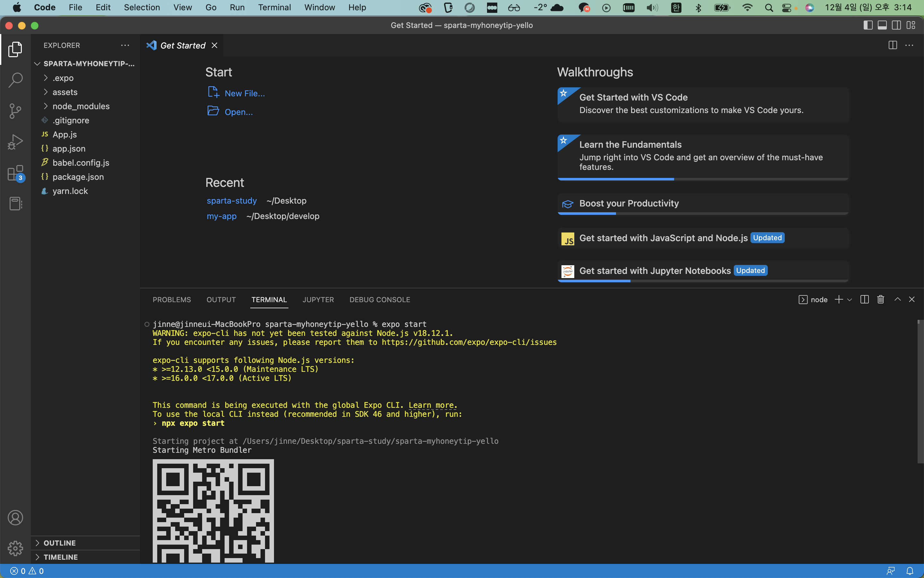Customize layout icon in title bar
924x578 pixels.
pos(911,25)
